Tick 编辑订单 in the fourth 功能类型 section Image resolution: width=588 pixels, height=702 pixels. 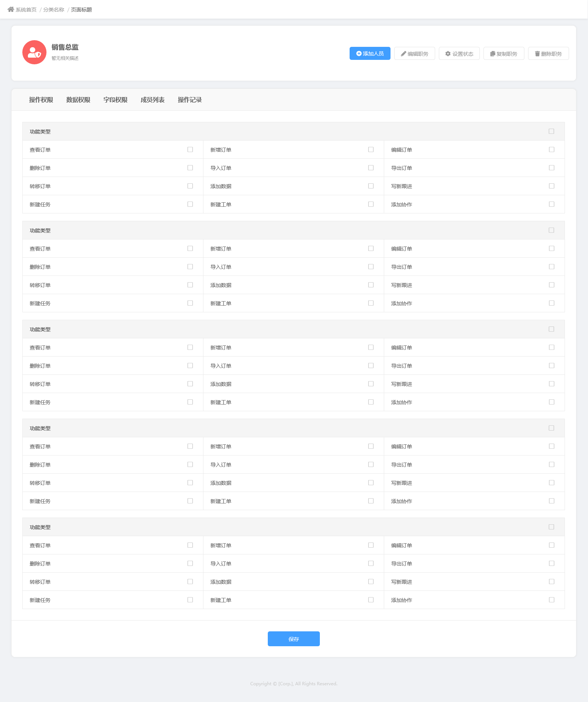tap(552, 446)
